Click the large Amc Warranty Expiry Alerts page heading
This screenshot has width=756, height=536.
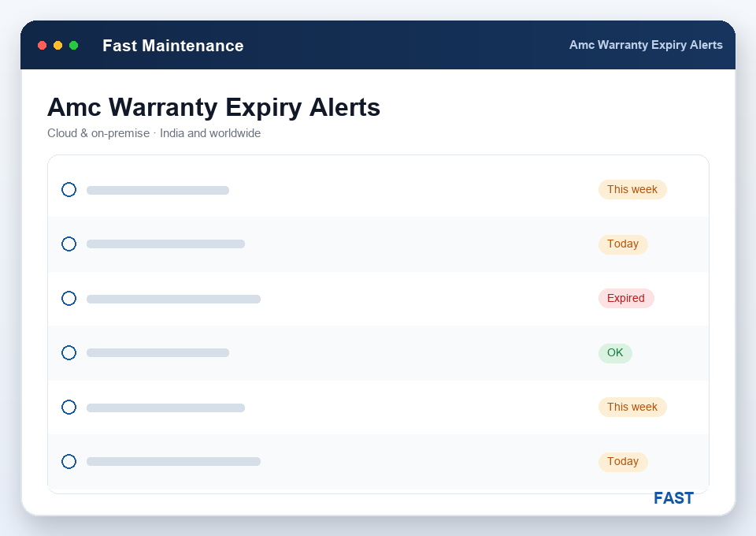pos(213,107)
